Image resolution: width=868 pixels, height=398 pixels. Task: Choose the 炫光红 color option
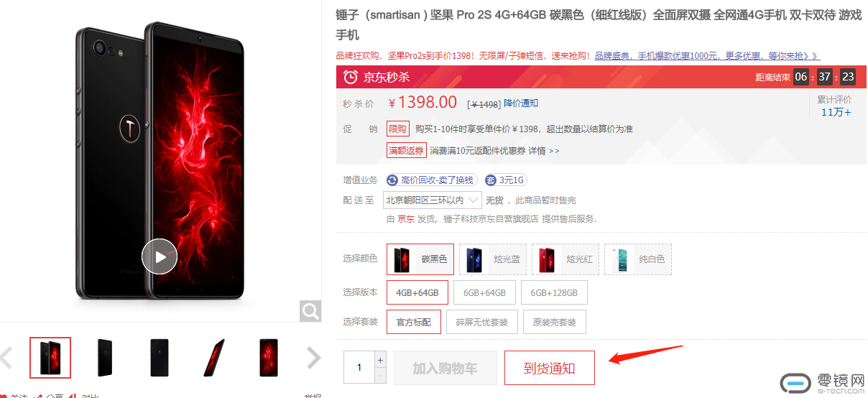pyautogui.click(x=565, y=259)
